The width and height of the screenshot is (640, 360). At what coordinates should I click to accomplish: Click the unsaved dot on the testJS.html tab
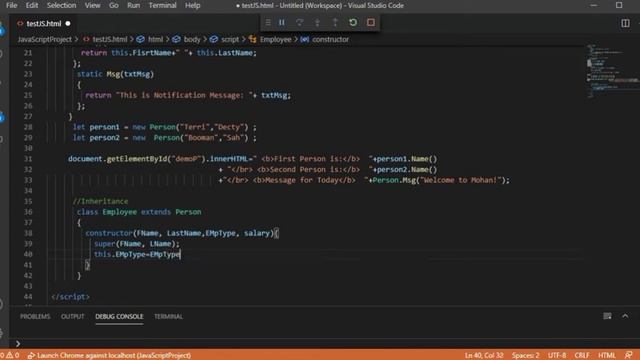coord(68,24)
